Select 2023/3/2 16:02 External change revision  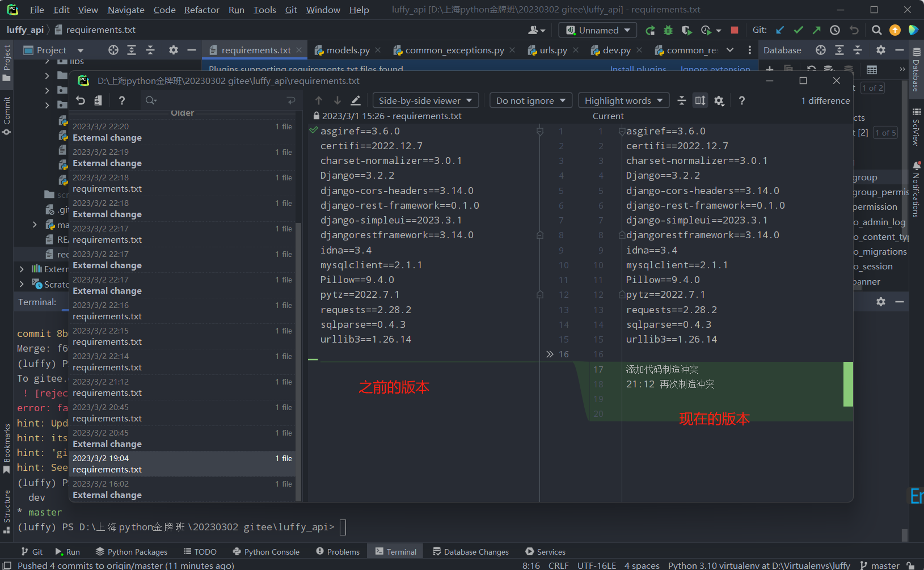(182, 489)
